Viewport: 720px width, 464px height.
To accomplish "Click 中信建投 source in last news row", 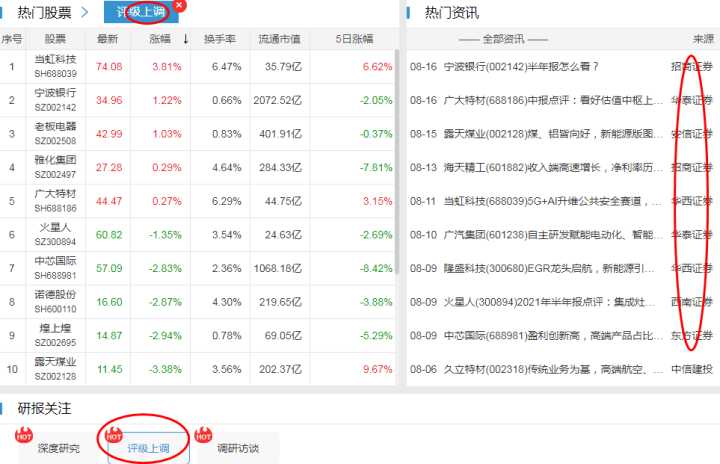I will (692, 369).
